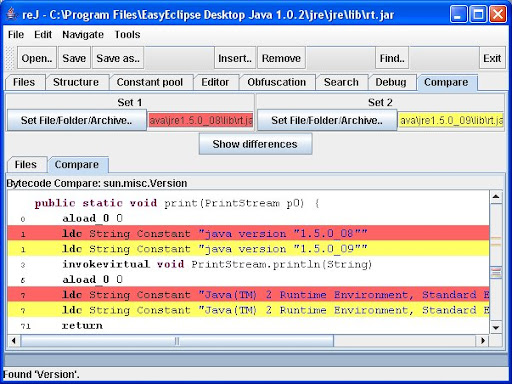Click the Find.. toolbar button
Viewport: 512px width, 384px height.
click(x=392, y=58)
